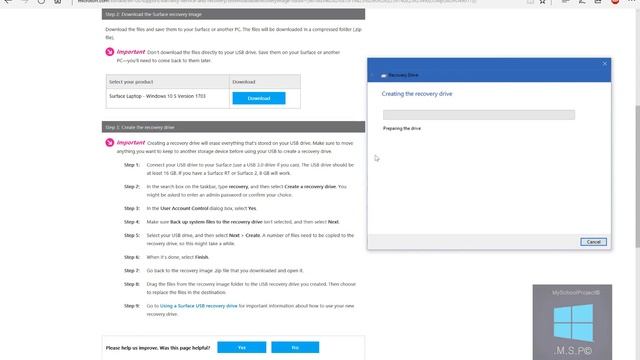Image resolution: width=640 pixels, height=360 pixels.
Task: Click the 'Step 3:' User Account Control label
Action: (x=132, y=208)
